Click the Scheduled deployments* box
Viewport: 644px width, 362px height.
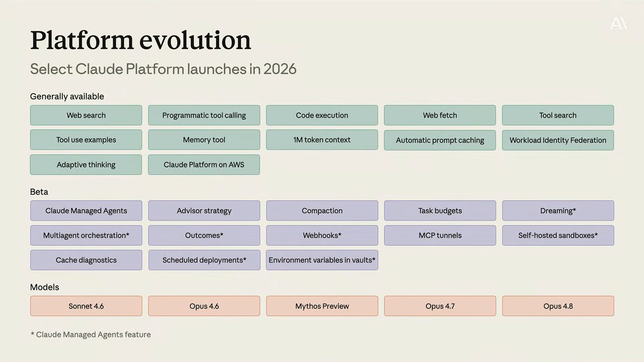pyautogui.click(x=204, y=260)
